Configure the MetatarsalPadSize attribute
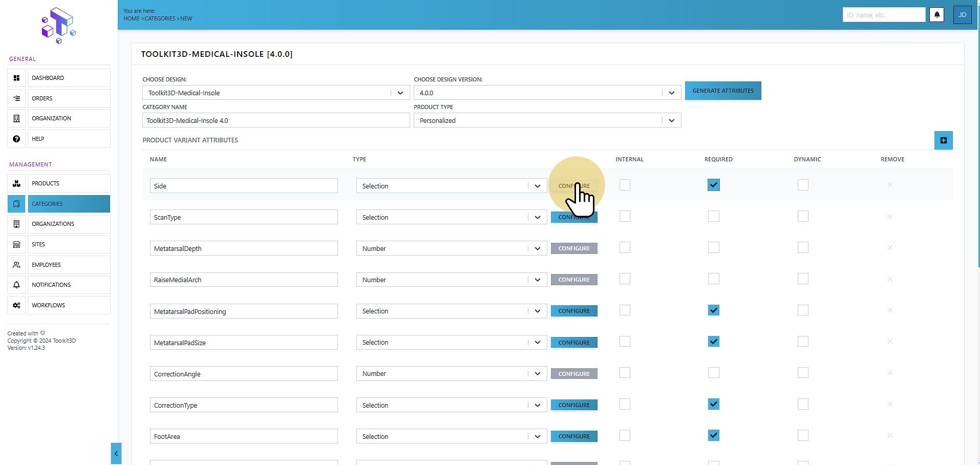 pos(574,343)
